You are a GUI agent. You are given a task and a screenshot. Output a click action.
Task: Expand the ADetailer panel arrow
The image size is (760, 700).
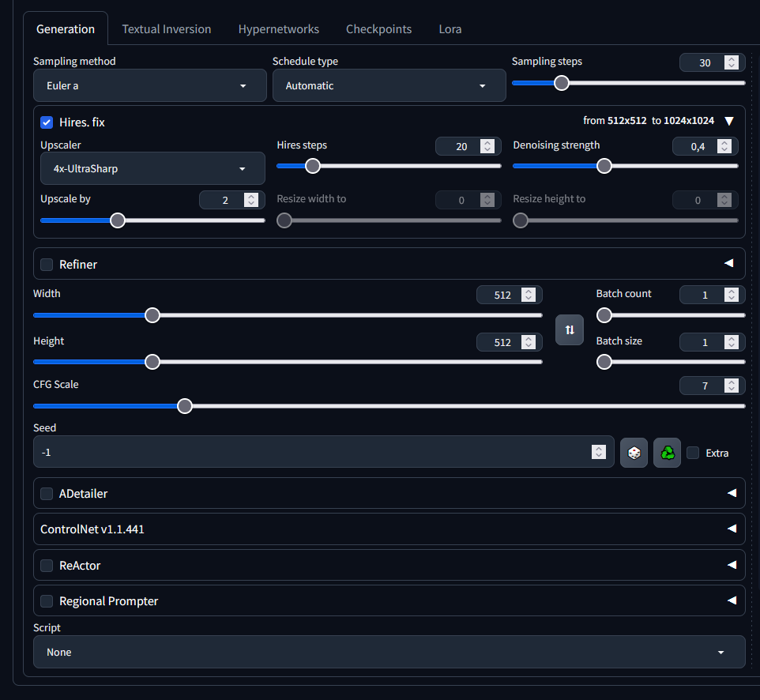(731, 493)
